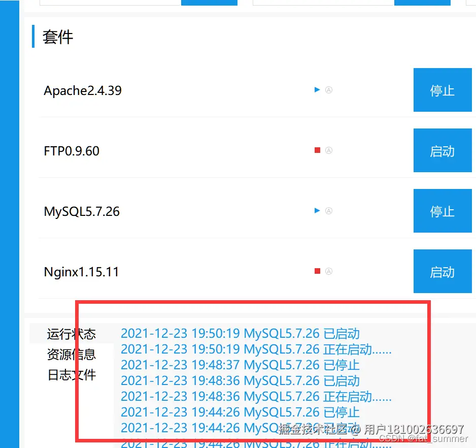Select Nginx1.15.11 service name

[81, 272]
